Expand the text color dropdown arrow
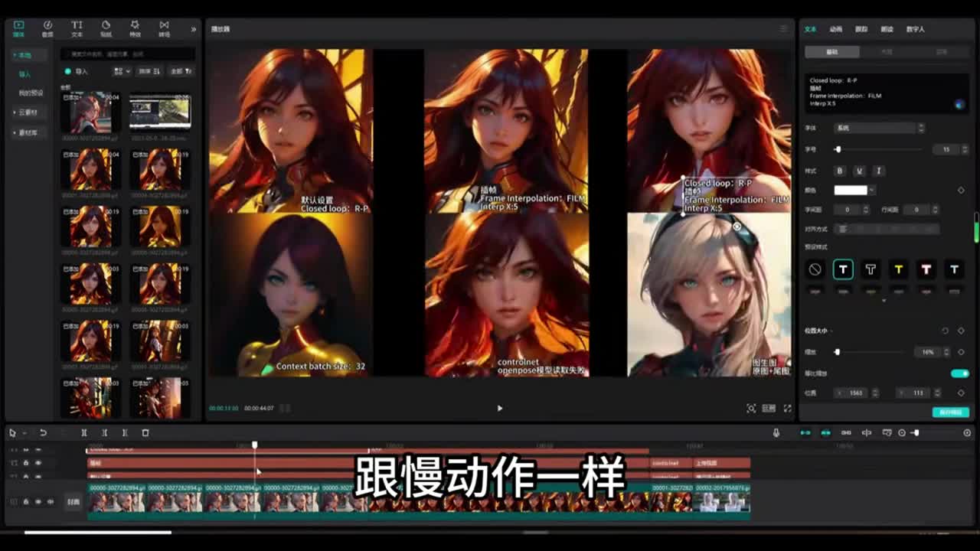This screenshot has width=980, height=551. (872, 190)
